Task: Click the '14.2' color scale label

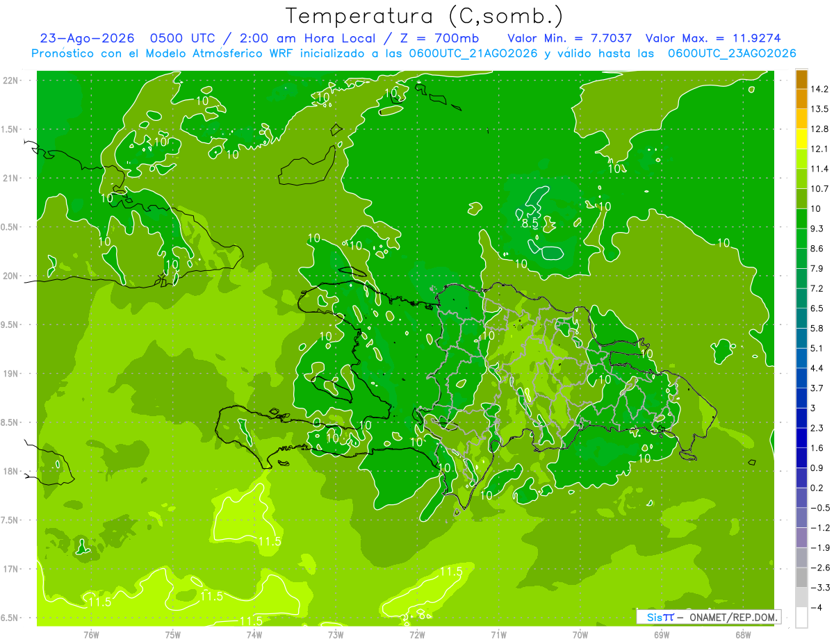Action: [x=820, y=89]
